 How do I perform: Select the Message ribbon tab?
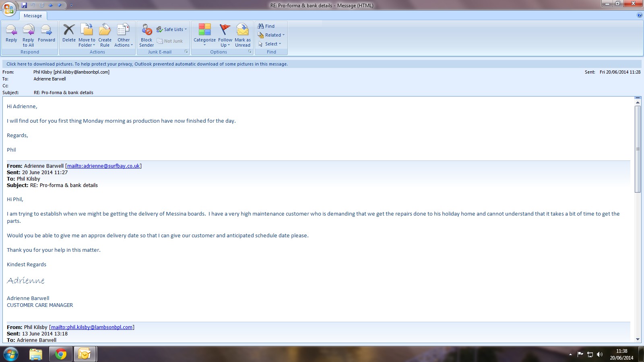[33, 16]
